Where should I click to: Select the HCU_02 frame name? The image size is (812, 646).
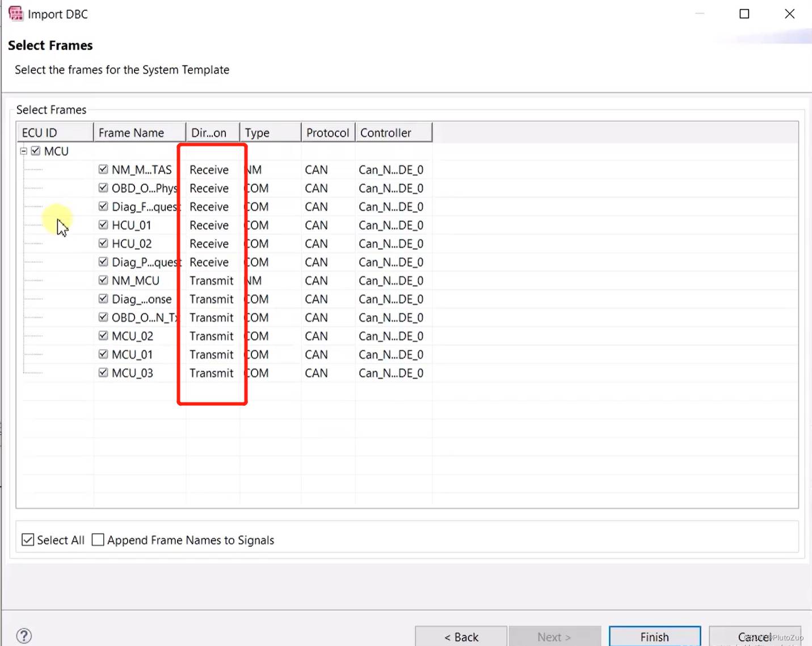pyautogui.click(x=132, y=244)
